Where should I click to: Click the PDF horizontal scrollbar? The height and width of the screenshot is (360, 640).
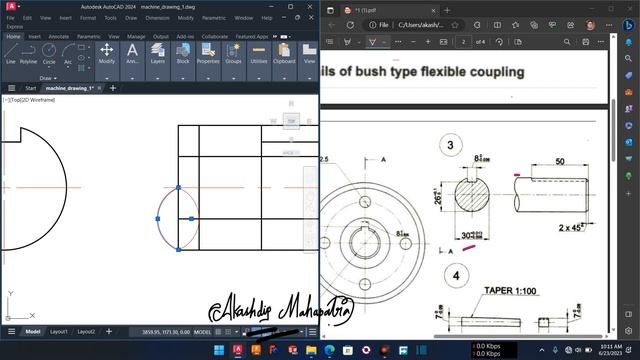[518, 336]
